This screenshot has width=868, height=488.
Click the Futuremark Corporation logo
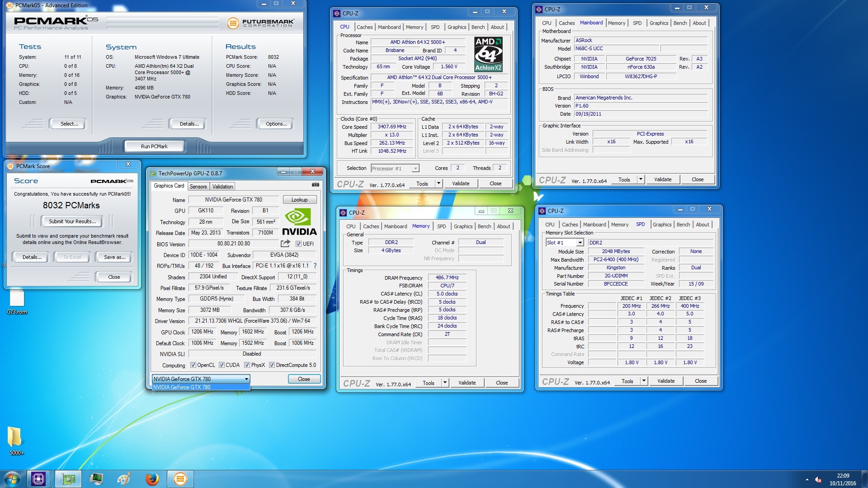point(260,23)
